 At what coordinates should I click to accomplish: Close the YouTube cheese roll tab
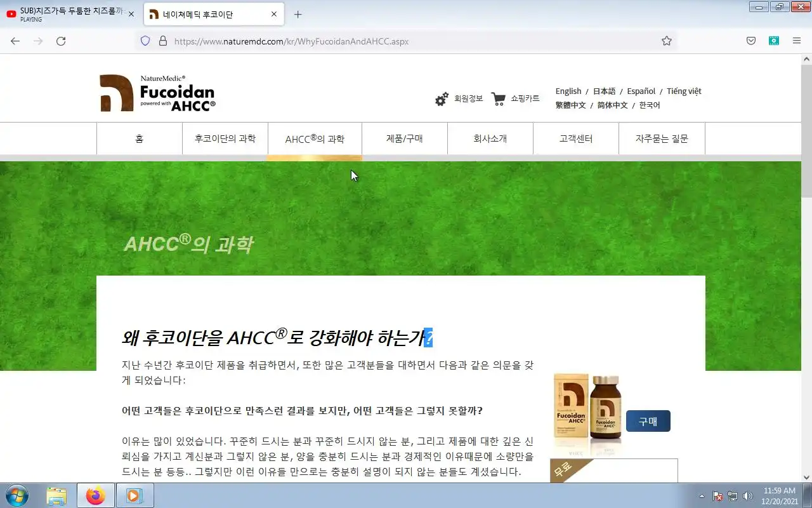point(131,14)
